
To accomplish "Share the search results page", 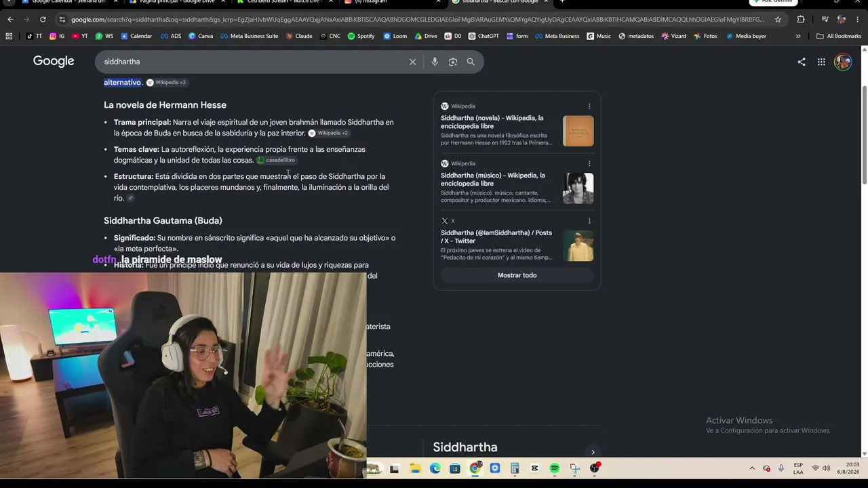I will 802,62.
